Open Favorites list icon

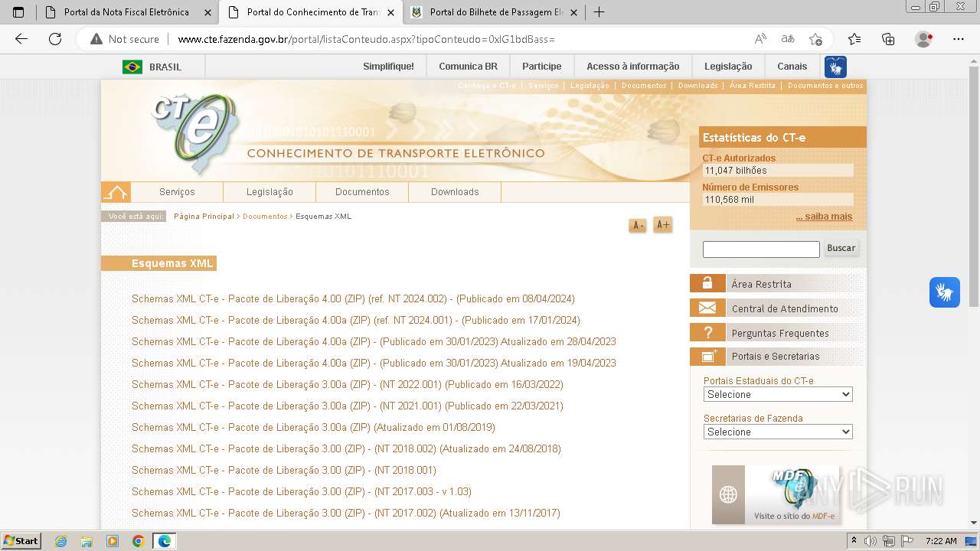[854, 39]
